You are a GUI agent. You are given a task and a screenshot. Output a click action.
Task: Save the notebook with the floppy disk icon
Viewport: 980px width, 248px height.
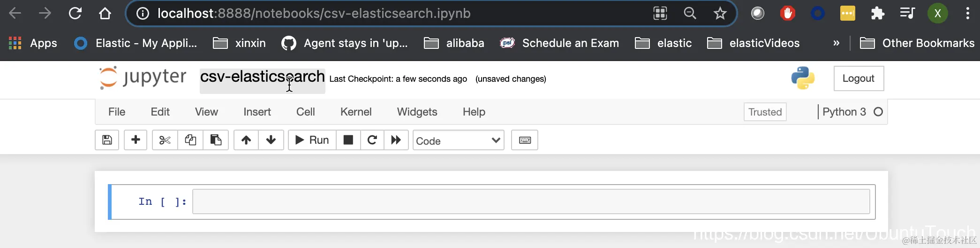tap(107, 140)
